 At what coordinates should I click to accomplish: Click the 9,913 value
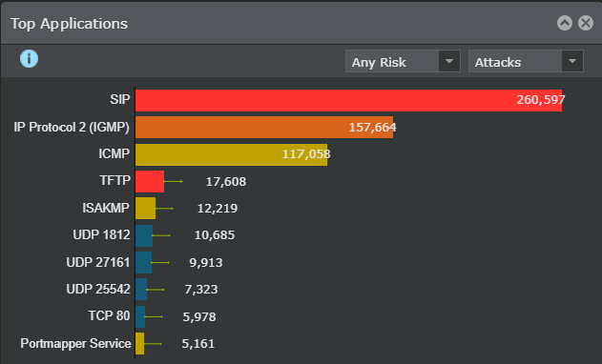pyautogui.click(x=206, y=262)
